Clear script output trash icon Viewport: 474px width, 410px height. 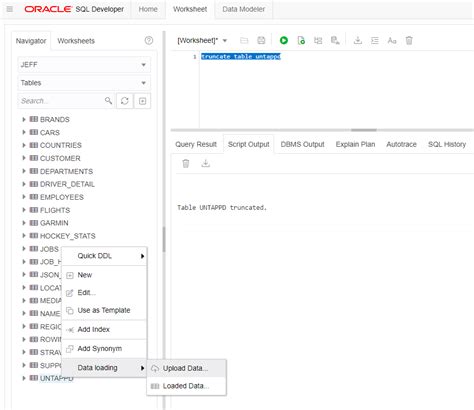point(186,163)
